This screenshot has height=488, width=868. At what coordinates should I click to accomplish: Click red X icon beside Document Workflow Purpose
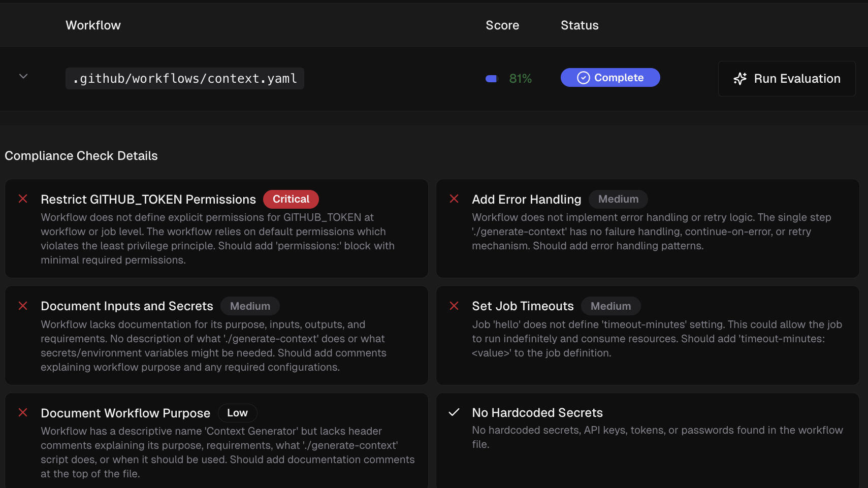(x=23, y=412)
